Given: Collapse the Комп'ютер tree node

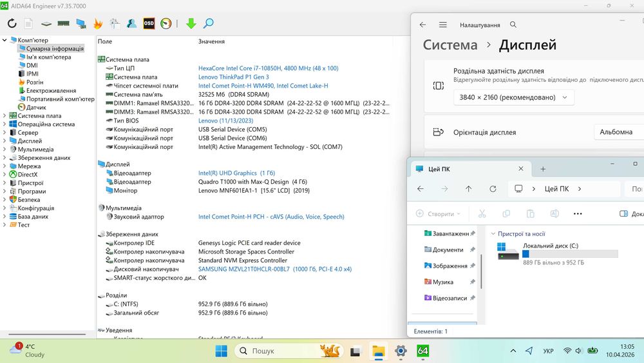Looking at the screenshot, I should [x=5, y=40].
